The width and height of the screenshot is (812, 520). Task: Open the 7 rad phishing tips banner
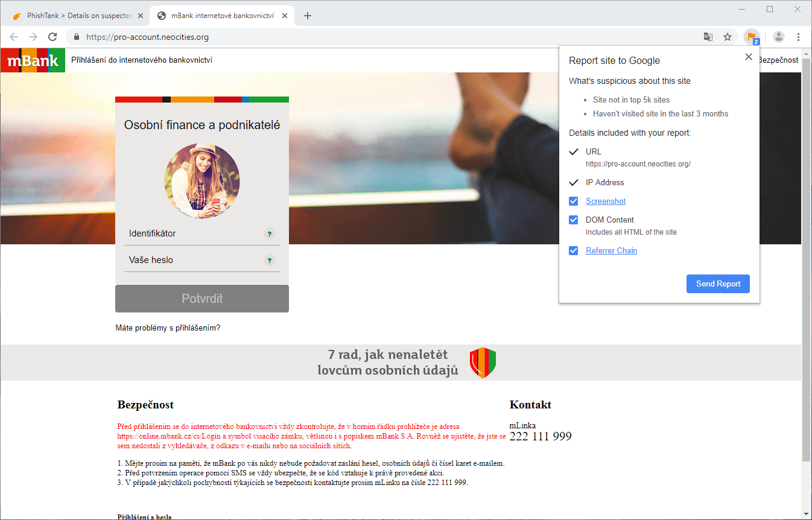pyautogui.click(x=401, y=363)
